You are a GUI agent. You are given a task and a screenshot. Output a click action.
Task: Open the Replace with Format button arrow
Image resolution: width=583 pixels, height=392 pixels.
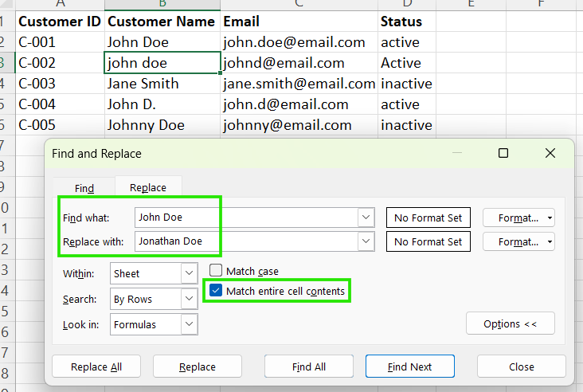550,242
